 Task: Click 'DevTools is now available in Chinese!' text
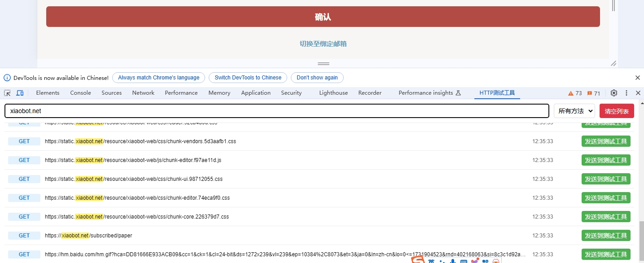(61, 78)
